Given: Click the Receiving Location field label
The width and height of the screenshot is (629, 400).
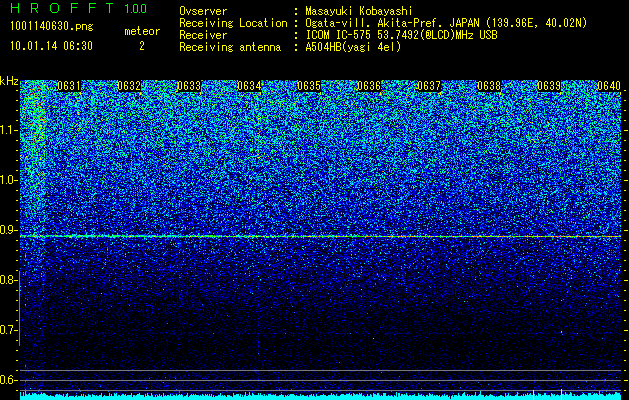Looking at the screenshot, I should pyautogui.click(x=233, y=23).
